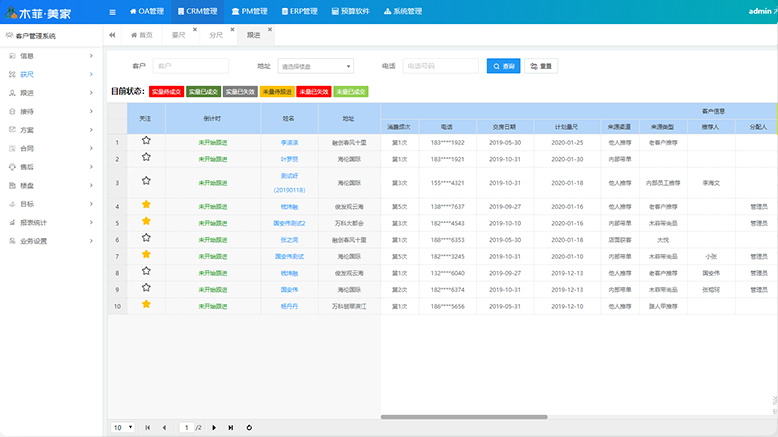778x437 pixels.
Task: Expand 报表统计 in the sidebar
Action: pos(50,222)
